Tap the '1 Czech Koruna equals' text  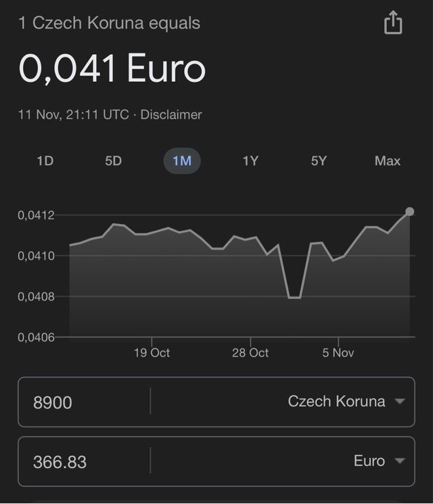pyautogui.click(x=109, y=23)
